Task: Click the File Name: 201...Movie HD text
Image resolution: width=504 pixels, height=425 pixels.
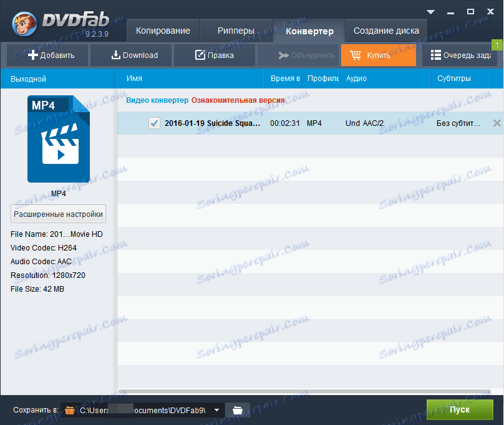Action: [57, 234]
